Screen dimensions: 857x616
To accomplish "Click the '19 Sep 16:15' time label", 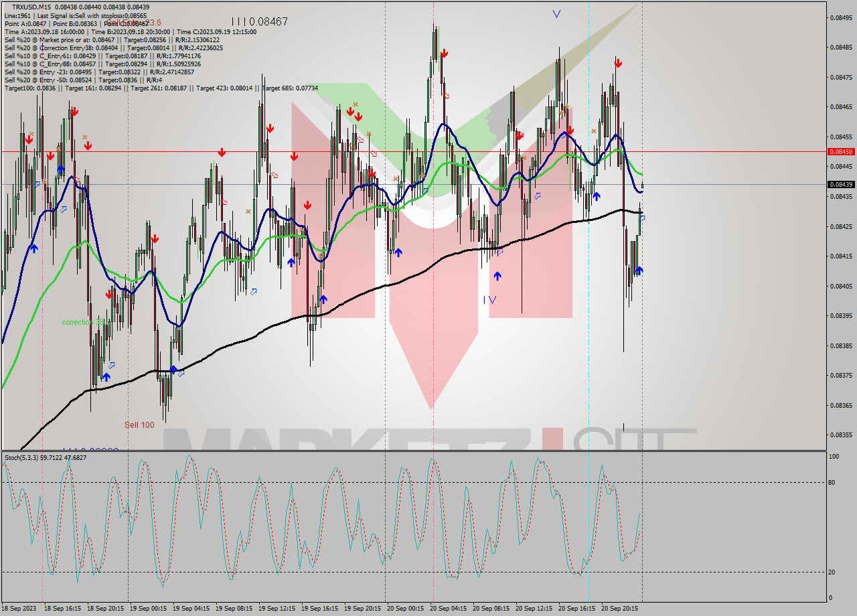I will pyautogui.click(x=320, y=609).
